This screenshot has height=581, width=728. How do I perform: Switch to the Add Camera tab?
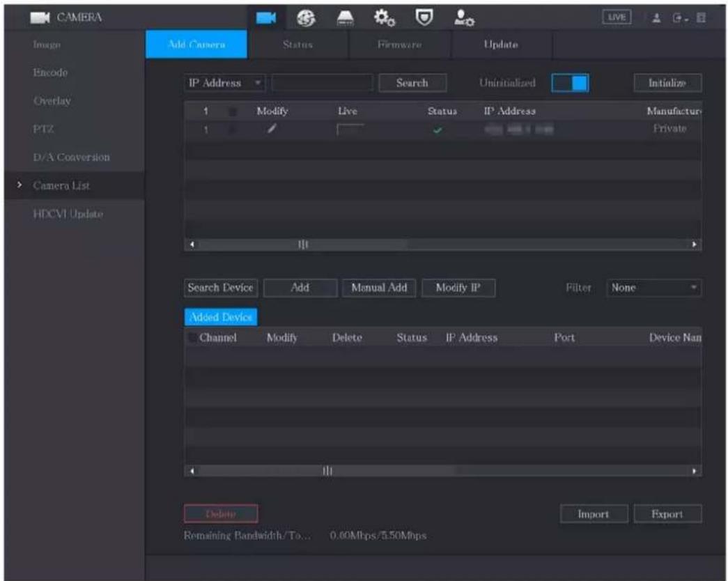[196, 45]
